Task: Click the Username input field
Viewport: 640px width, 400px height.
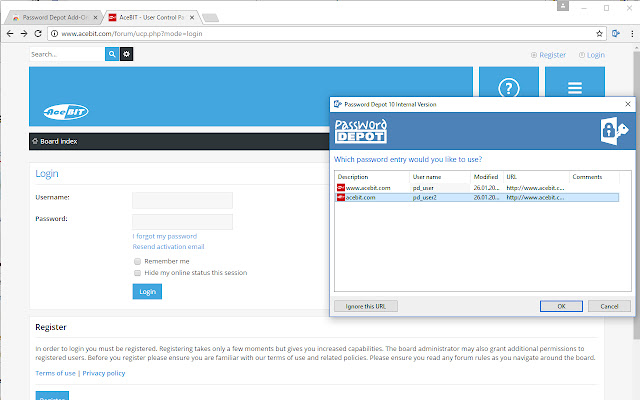Action: coord(182,200)
